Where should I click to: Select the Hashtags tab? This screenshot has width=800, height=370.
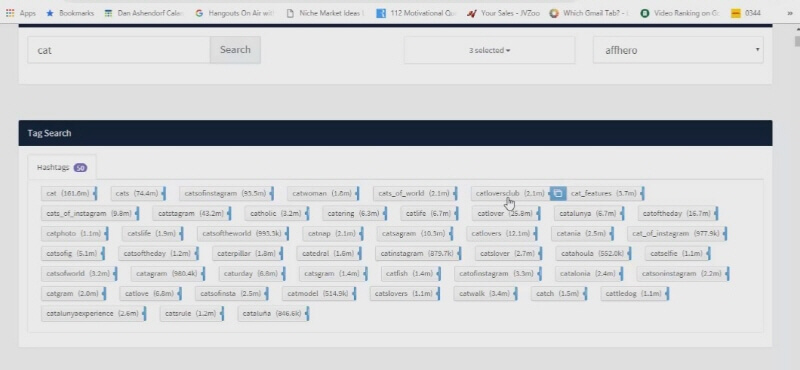click(62, 167)
